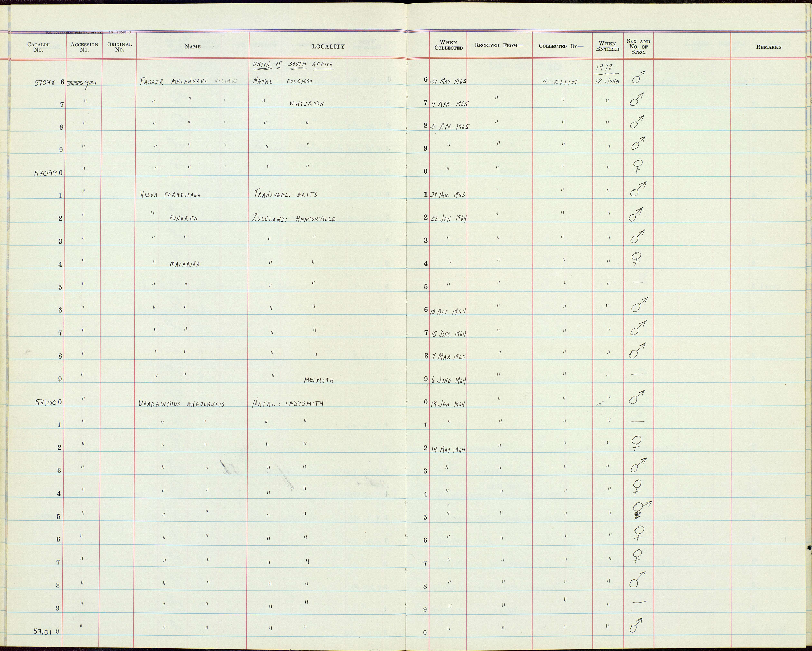Click date '7 Mar 1965'
Viewport: 812px width, 651px height.
[449, 357]
